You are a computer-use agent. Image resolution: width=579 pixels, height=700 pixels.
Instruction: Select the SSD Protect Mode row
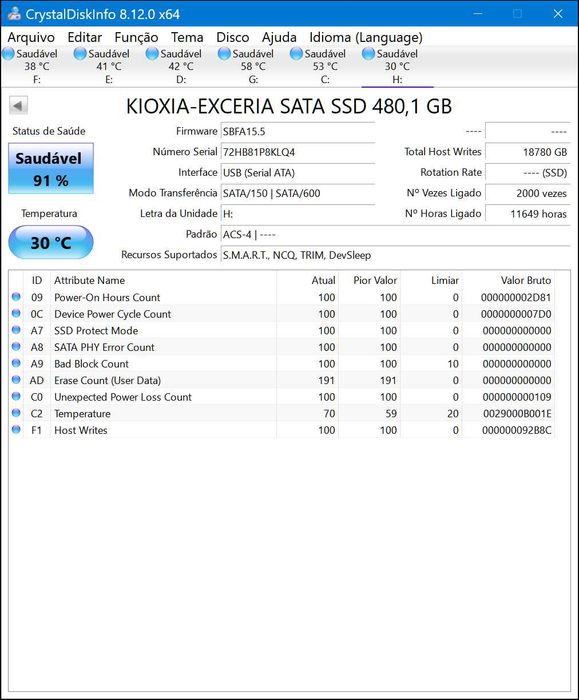(x=282, y=330)
